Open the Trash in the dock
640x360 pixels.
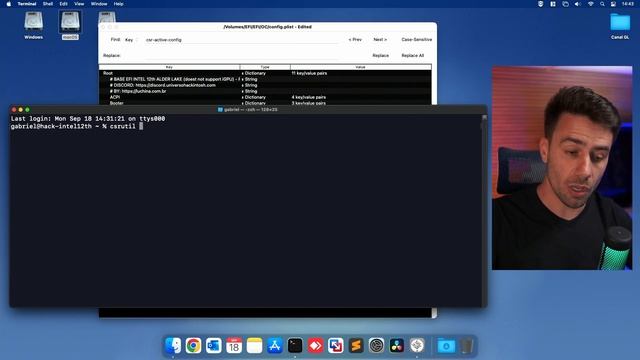[x=467, y=346]
